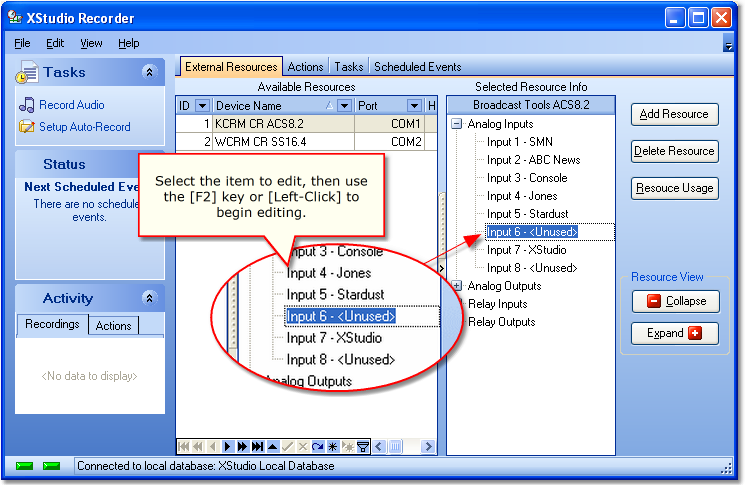
Task: Switch to the Tasks tab beside Actions
Action: (x=348, y=67)
